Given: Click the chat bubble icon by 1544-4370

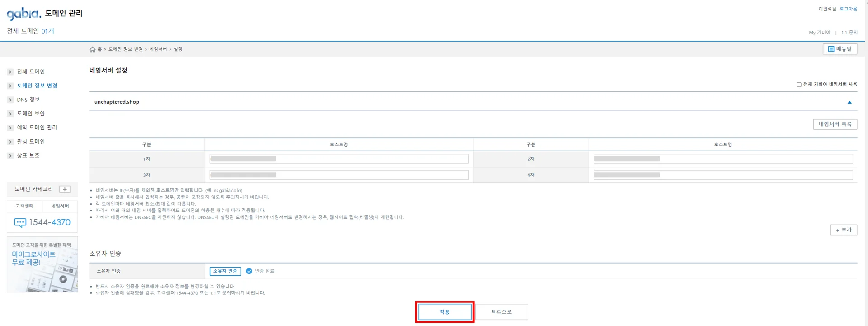Looking at the screenshot, I should [20, 223].
